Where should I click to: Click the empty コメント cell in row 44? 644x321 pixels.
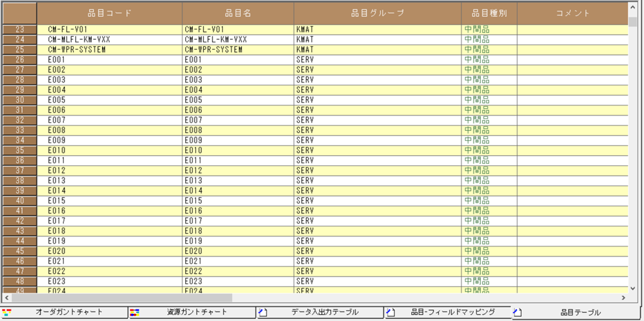[x=572, y=241]
